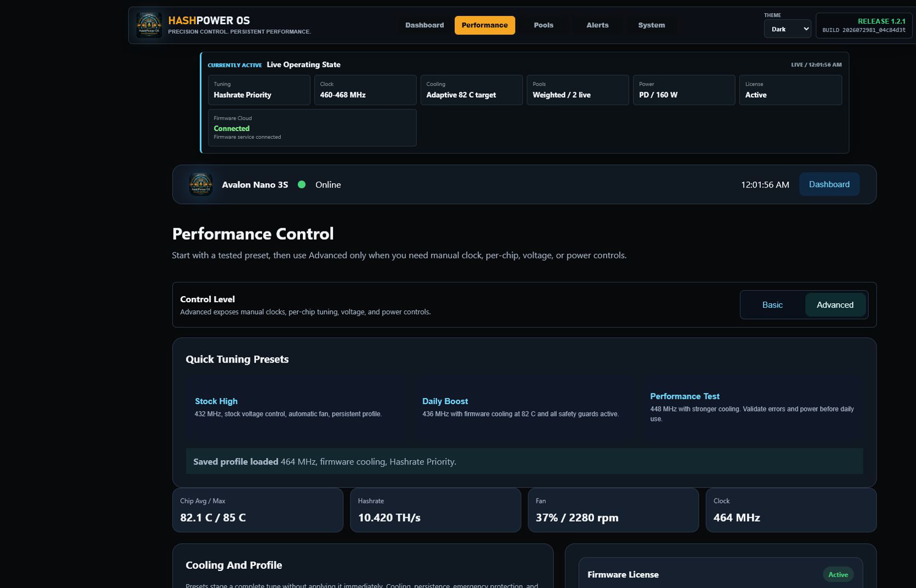Image resolution: width=916 pixels, height=588 pixels.
Task: Switch Control Level to Advanced
Action: tap(835, 305)
